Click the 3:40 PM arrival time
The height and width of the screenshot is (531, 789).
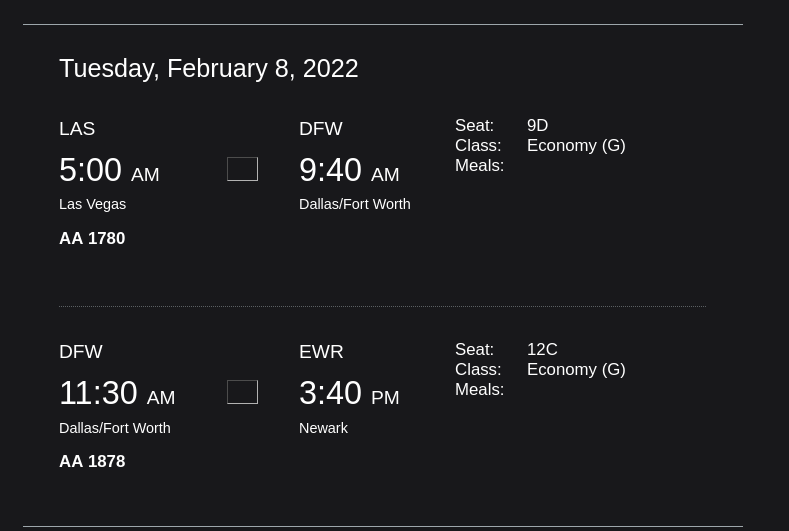pyautogui.click(x=349, y=394)
